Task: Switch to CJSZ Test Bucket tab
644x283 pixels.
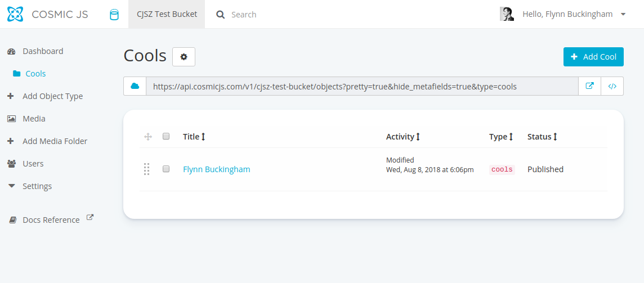Action: (x=167, y=14)
